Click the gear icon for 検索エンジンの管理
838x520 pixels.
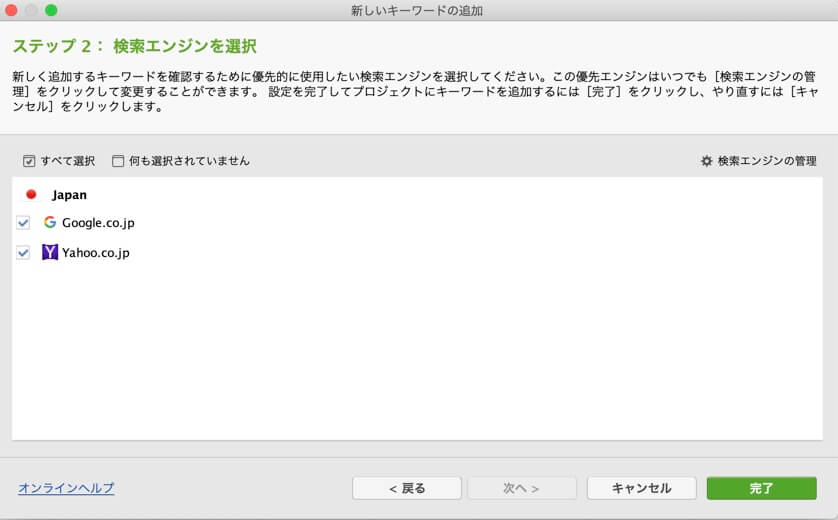(x=706, y=161)
